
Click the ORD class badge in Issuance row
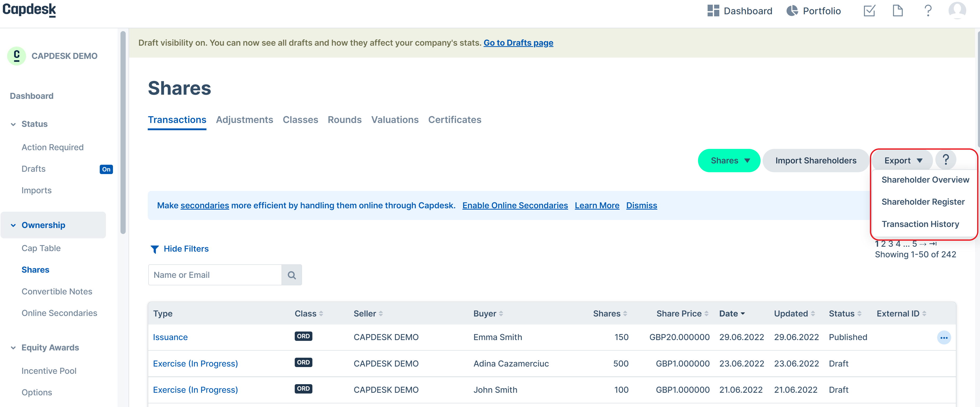pyautogui.click(x=303, y=336)
